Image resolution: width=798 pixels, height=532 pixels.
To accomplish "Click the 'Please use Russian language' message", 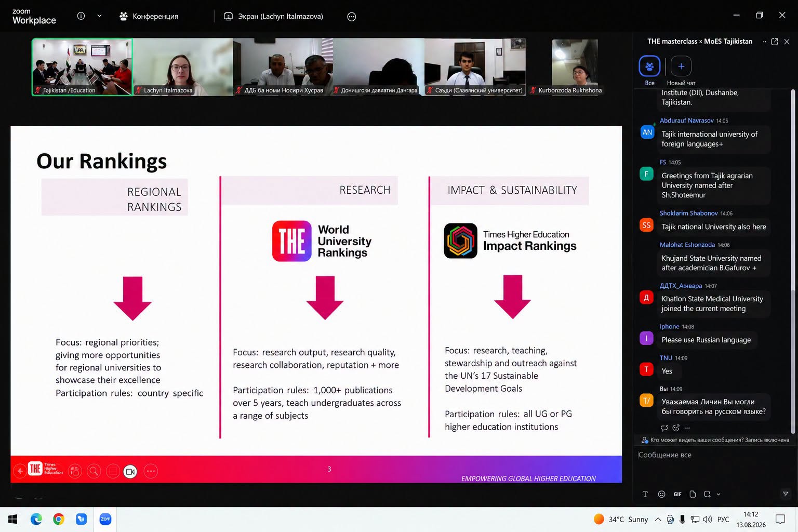I will click(706, 340).
